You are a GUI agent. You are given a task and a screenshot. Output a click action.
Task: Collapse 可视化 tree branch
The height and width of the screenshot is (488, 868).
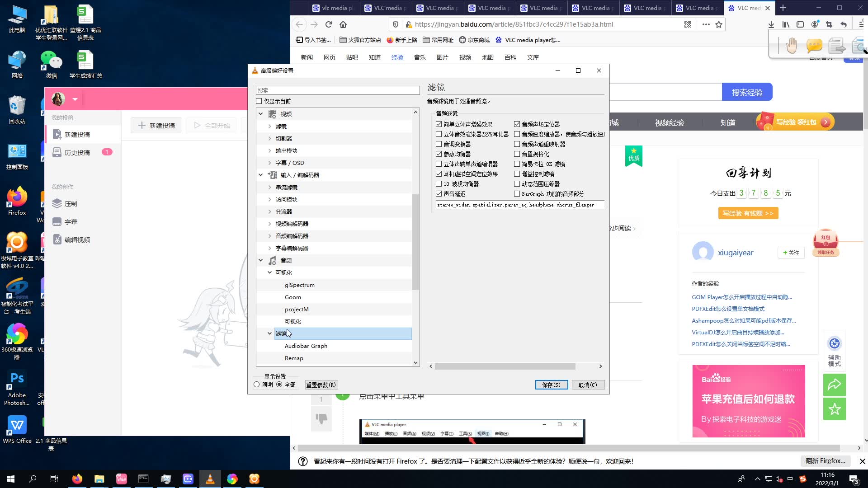click(269, 272)
